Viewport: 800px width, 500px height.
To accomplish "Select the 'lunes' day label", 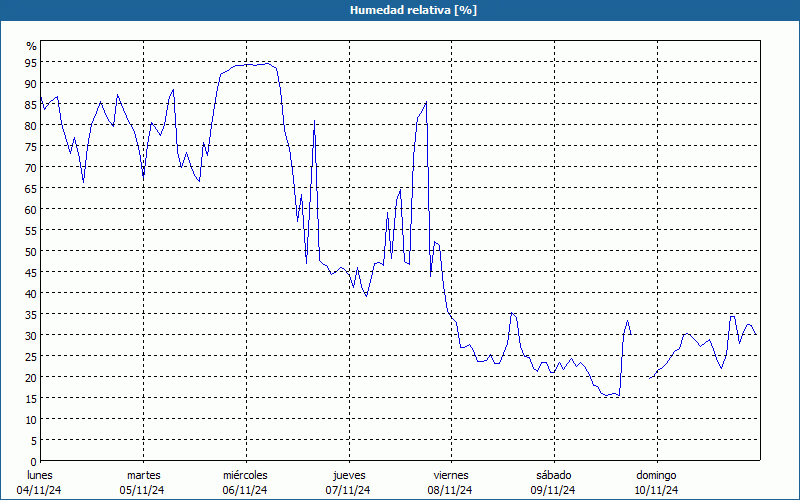I will coord(40,475).
